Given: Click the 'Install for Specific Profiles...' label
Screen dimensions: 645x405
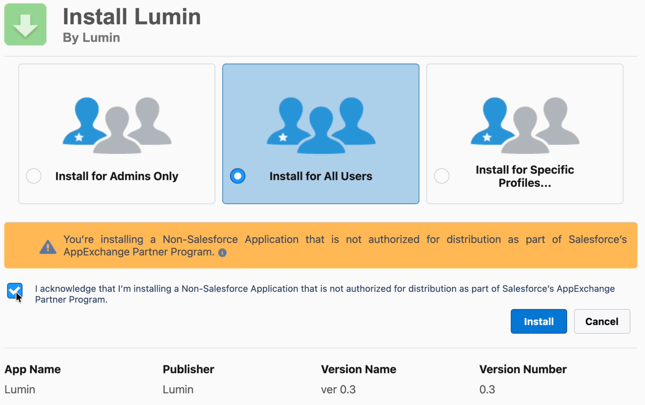Looking at the screenshot, I should click(x=525, y=176).
